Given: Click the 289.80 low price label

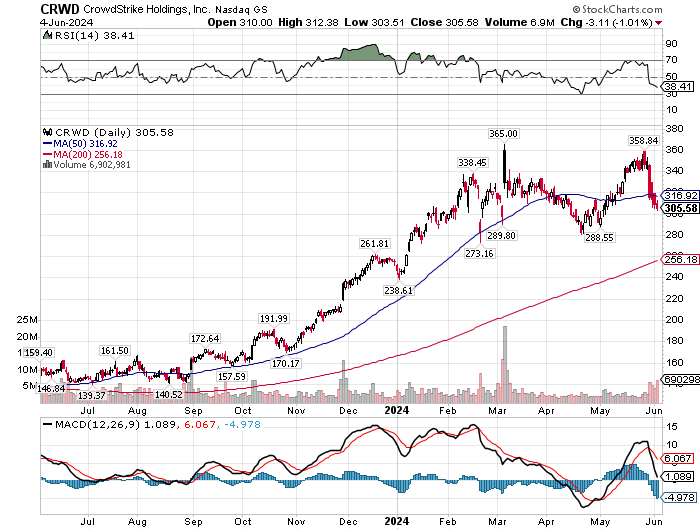Looking at the screenshot, I should [x=501, y=235].
